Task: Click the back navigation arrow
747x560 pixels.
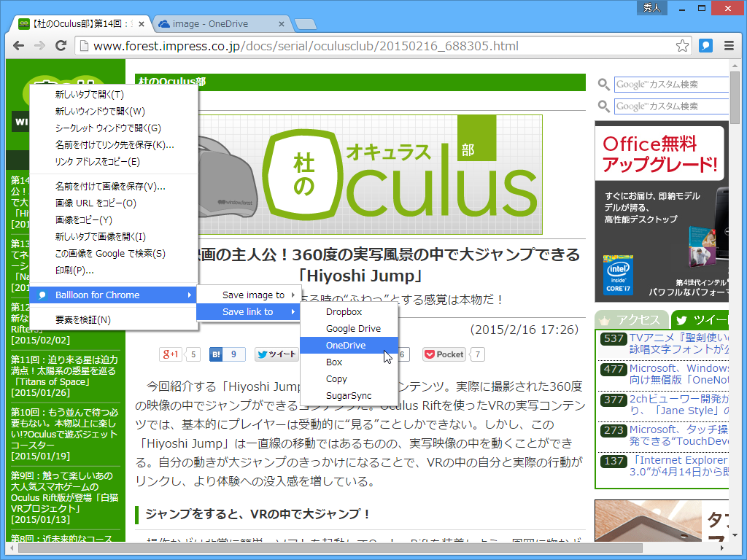Action: tap(18, 45)
